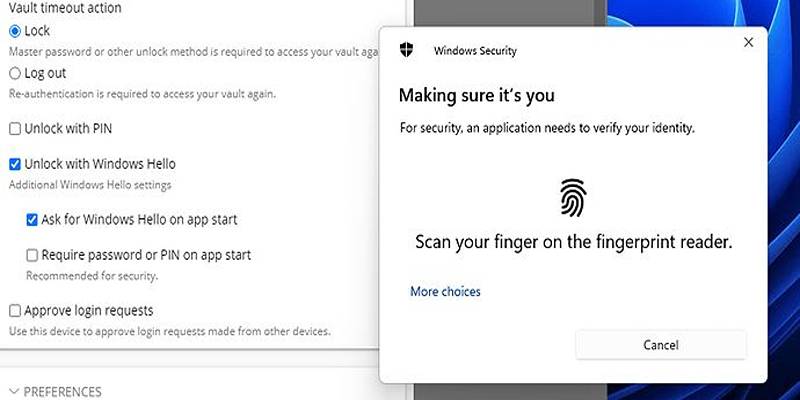Screen dimensions: 800x400
Task: Click the Scan your finger instruction text
Action: [573, 242]
